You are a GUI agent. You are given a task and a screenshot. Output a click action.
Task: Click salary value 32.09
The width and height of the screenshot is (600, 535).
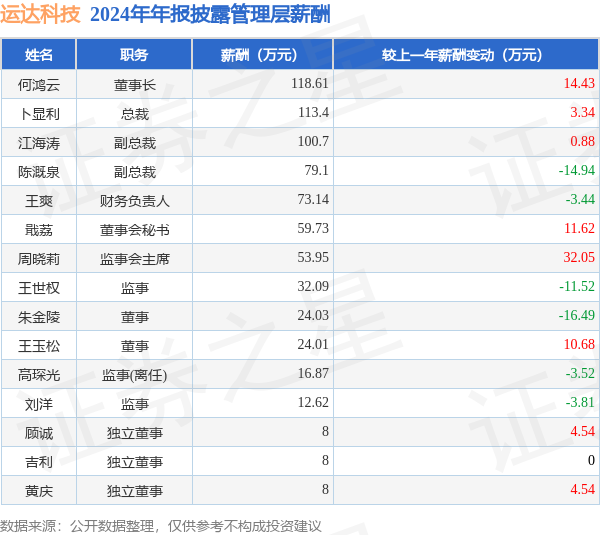(313, 286)
